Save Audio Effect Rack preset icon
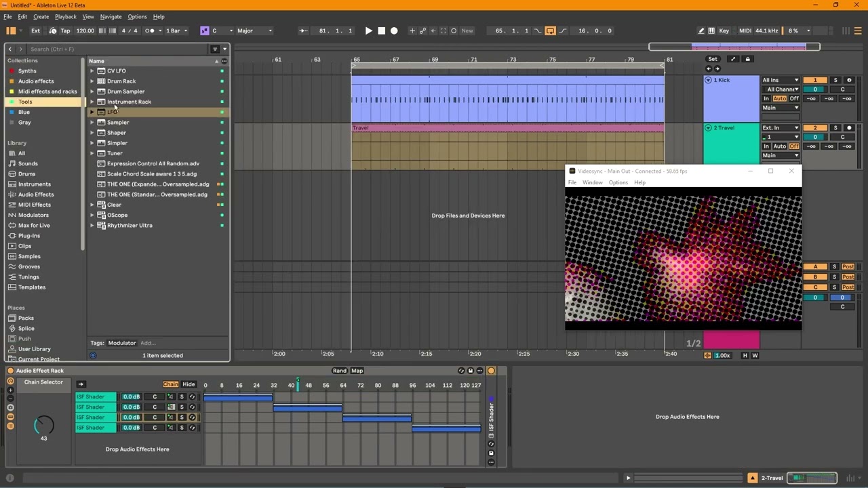 point(471,371)
